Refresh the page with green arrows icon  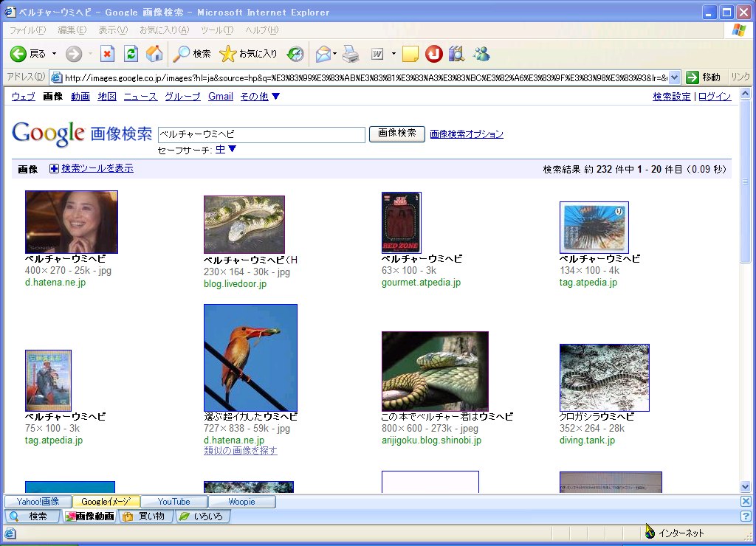(x=131, y=53)
